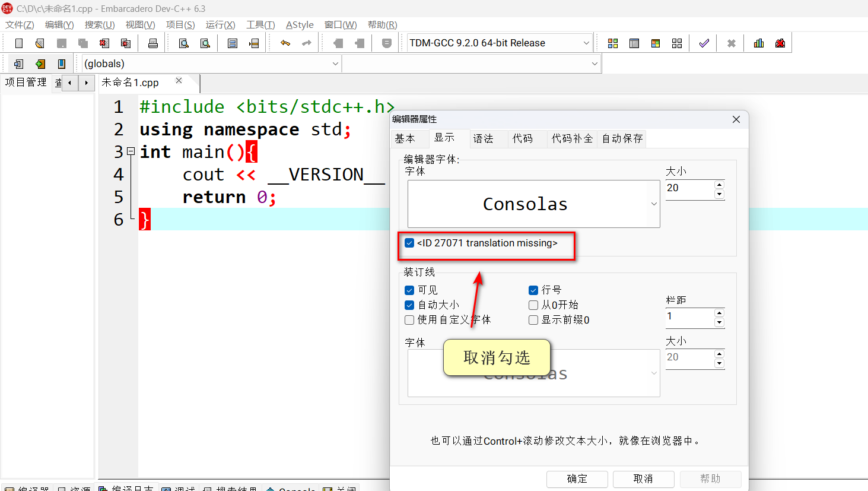Click the 栏距 value field
Image resolution: width=868 pixels, height=491 pixels.
click(690, 317)
